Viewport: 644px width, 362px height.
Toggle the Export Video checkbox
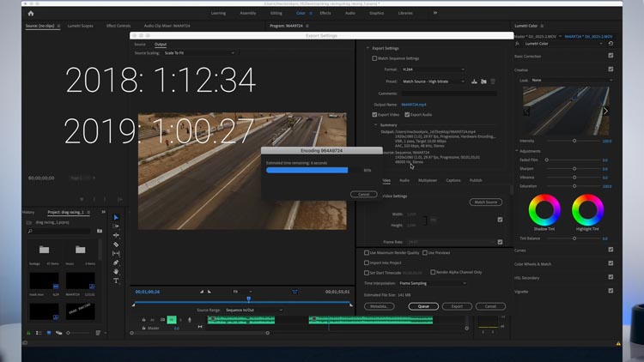pyautogui.click(x=374, y=114)
